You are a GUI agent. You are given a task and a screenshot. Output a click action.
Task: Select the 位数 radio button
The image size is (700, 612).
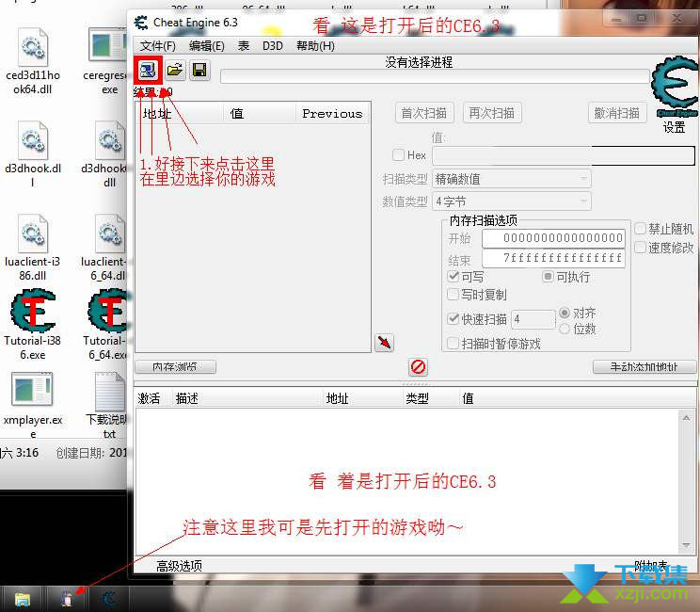(x=565, y=329)
